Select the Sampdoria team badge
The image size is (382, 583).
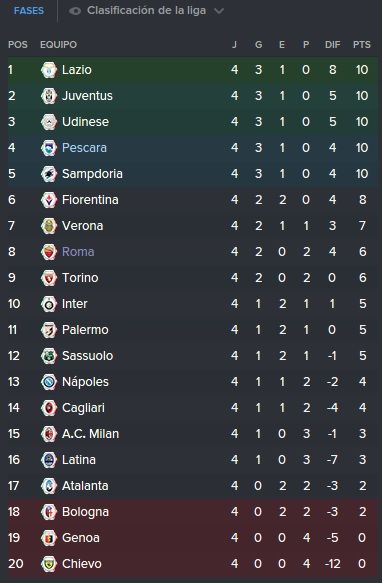pyautogui.click(x=49, y=174)
